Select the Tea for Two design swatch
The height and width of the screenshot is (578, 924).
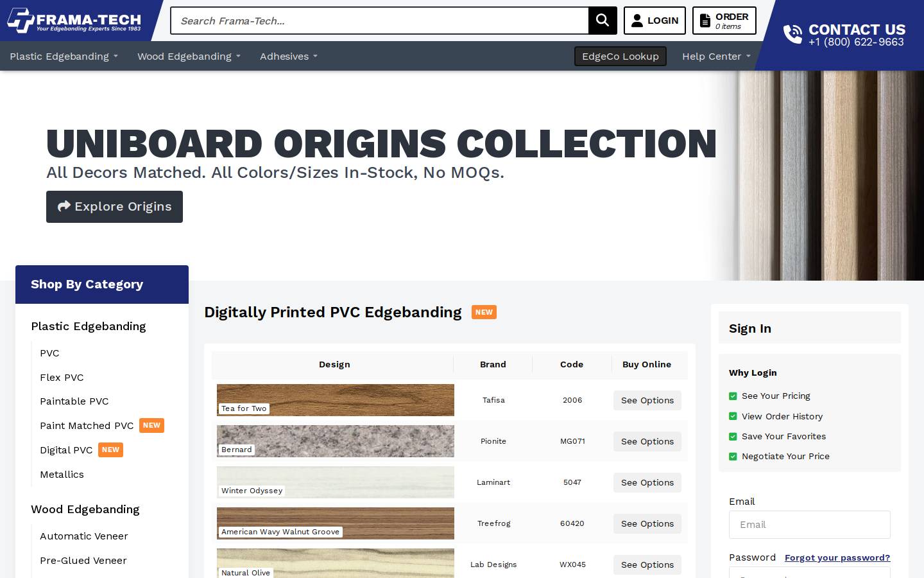click(x=336, y=400)
